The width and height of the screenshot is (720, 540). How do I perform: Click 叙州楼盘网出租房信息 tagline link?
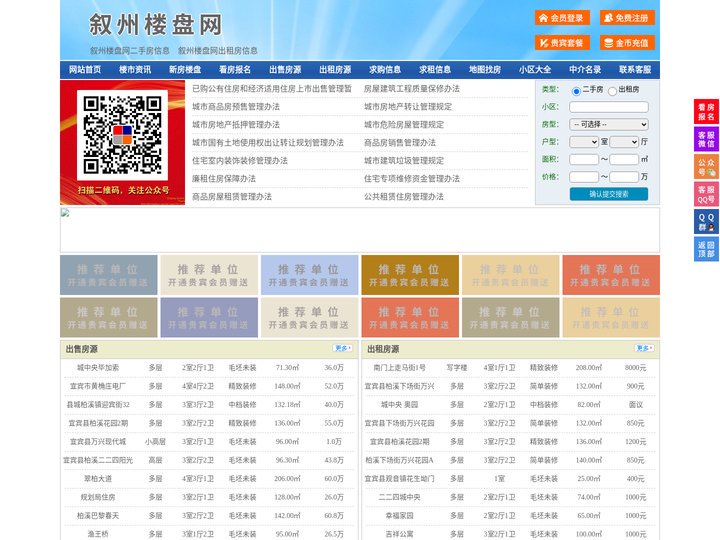point(218,51)
